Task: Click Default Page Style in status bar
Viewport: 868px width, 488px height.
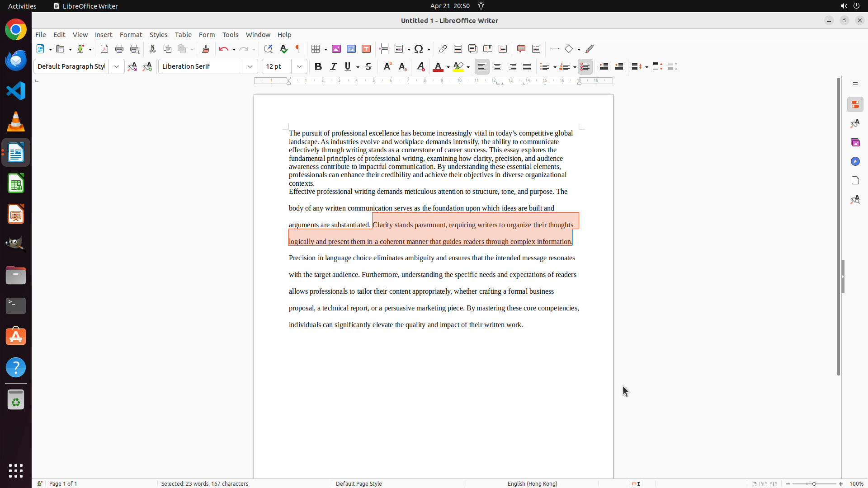Action: tap(359, 483)
